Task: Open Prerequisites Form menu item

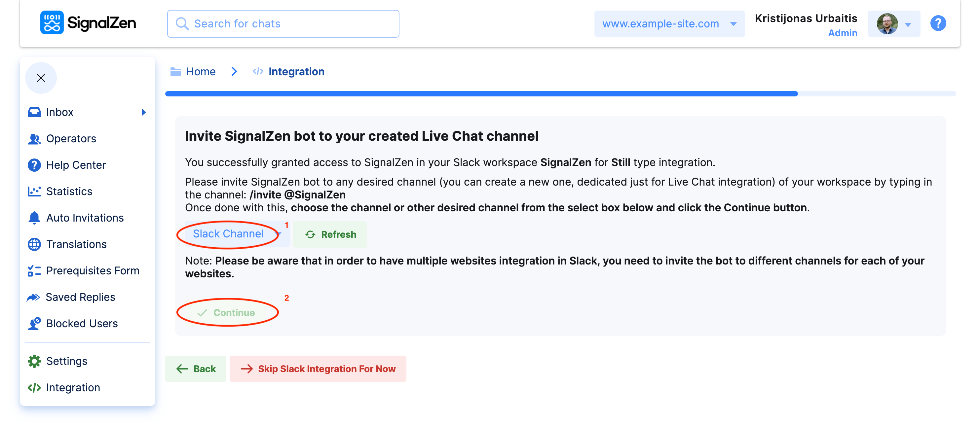Action: [x=93, y=271]
